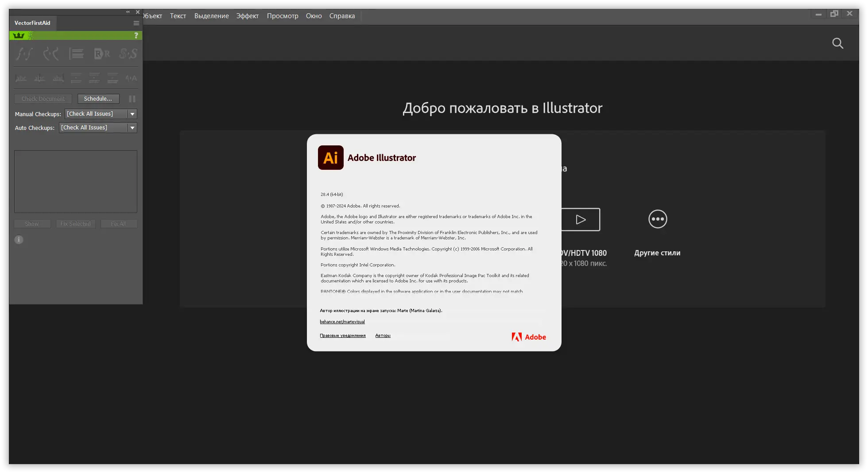Open the Справка menu
Viewport: 868px width, 473px height.
[x=342, y=16]
